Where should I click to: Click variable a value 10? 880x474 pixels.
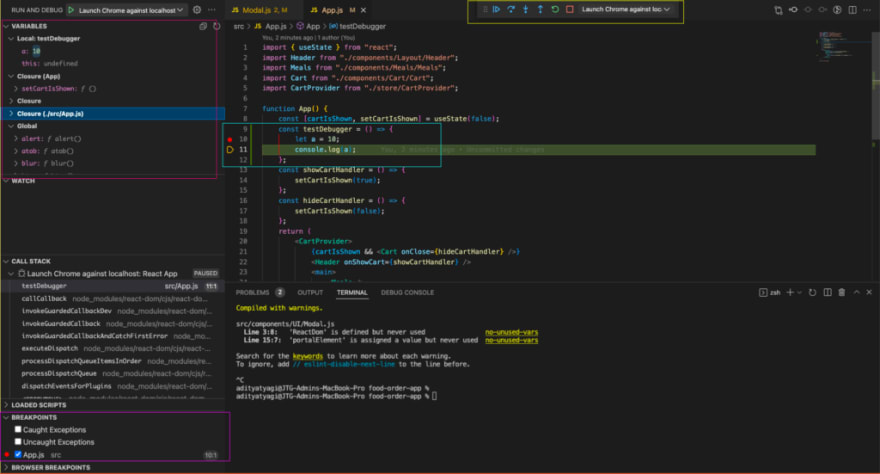tap(36, 51)
